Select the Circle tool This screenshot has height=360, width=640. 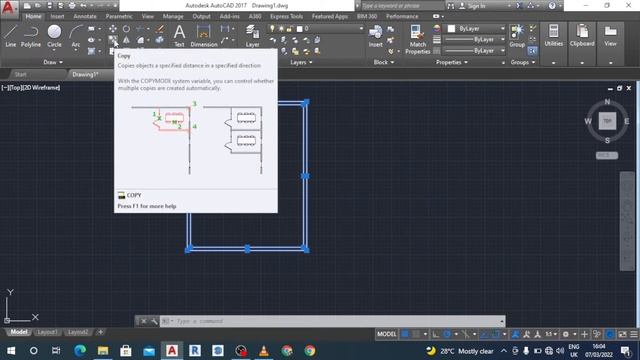pyautogui.click(x=54, y=36)
